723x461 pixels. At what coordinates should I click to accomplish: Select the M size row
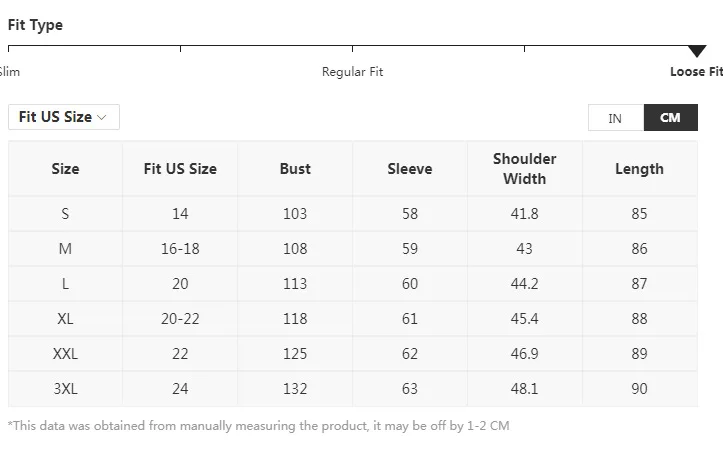tap(65, 249)
